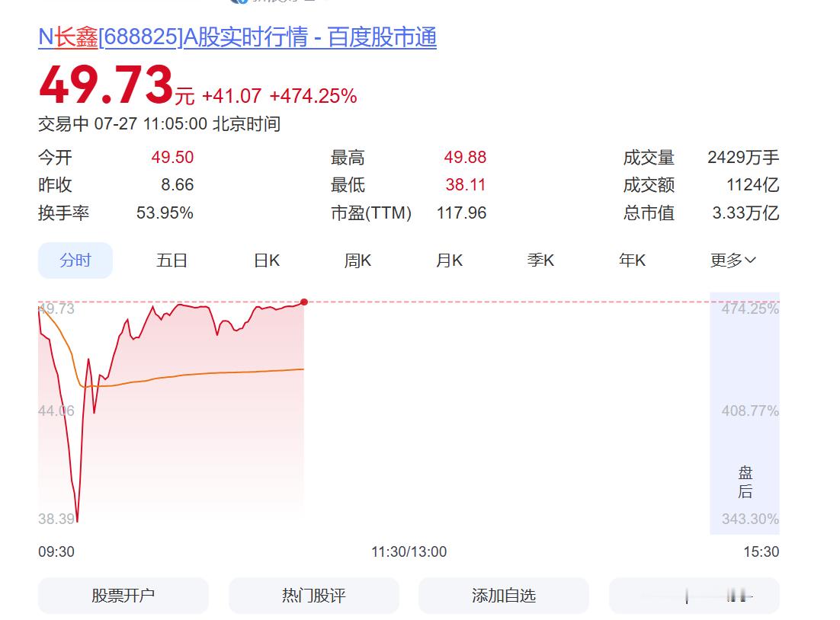Screen dimensions: 840x620
Task: Click the 343.30% axis label
Action: click(750, 519)
